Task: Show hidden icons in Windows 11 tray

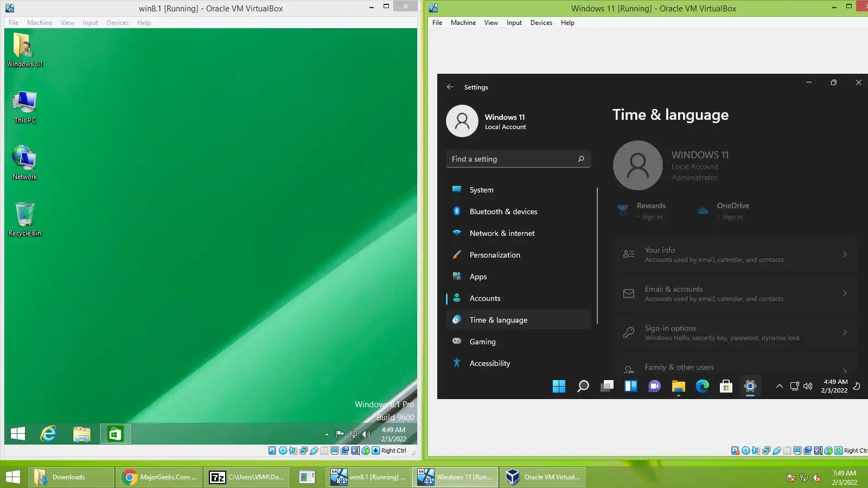Action: tap(780, 386)
